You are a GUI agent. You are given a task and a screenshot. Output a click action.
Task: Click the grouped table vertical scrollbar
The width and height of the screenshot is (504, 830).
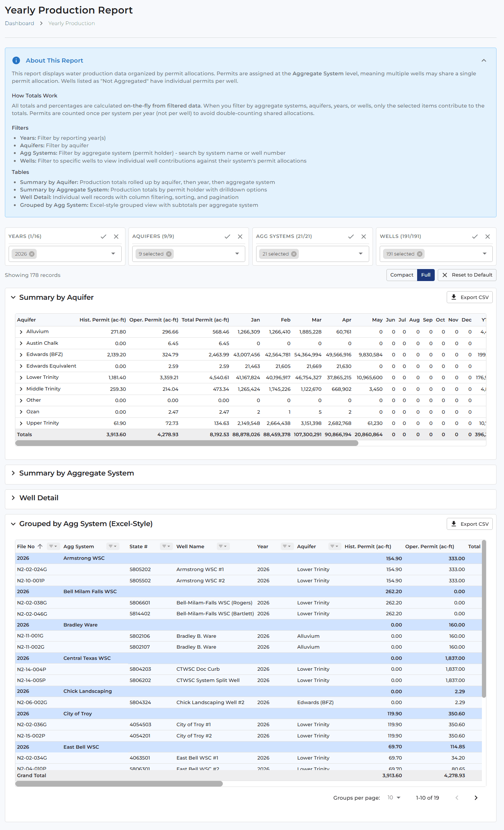coord(484,619)
